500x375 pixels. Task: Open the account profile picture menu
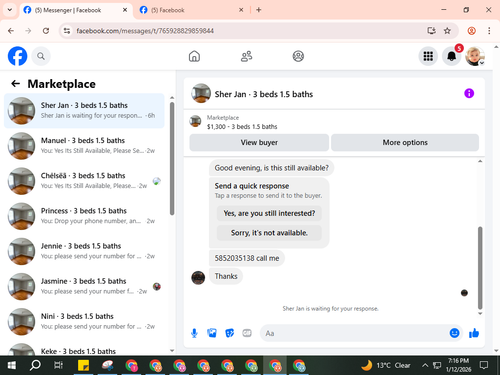point(475,56)
